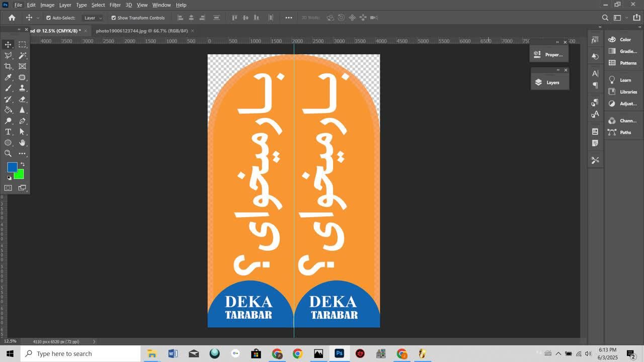Activate the Crop tool
Viewport: 644px width, 362px height.
click(x=8, y=66)
